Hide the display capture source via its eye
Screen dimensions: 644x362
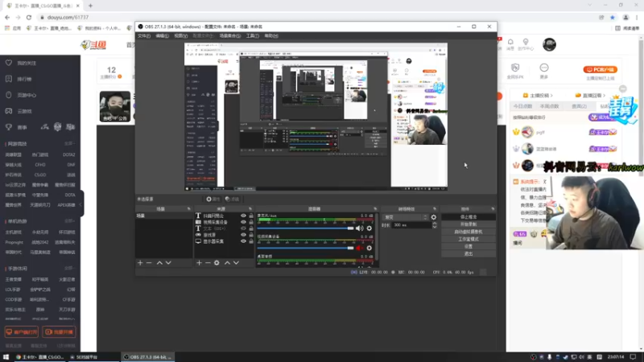point(243,241)
